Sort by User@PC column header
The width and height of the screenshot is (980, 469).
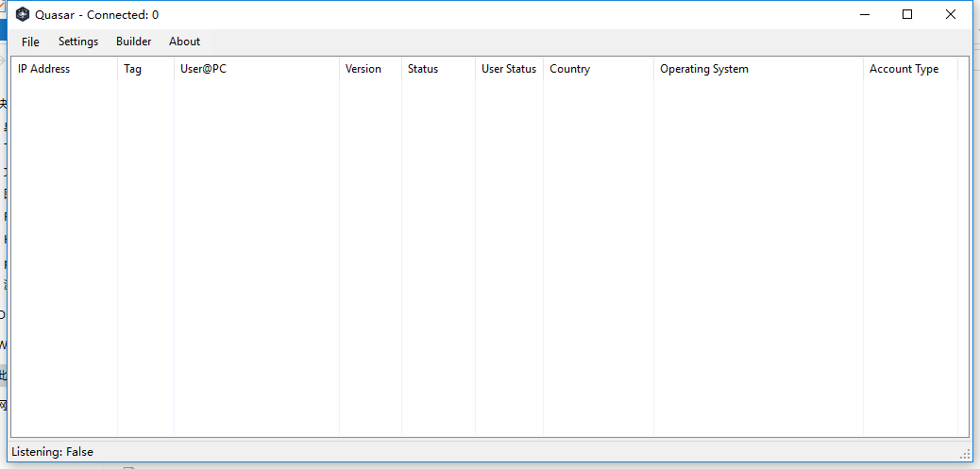pyautogui.click(x=256, y=69)
